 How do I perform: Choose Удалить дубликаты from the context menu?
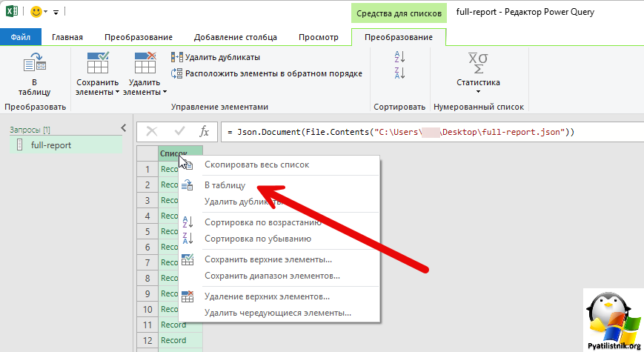click(279, 202)
